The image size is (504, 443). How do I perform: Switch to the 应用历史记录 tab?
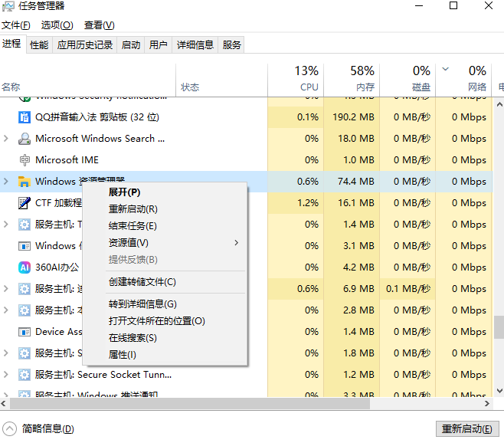click(x=85, y=44)
